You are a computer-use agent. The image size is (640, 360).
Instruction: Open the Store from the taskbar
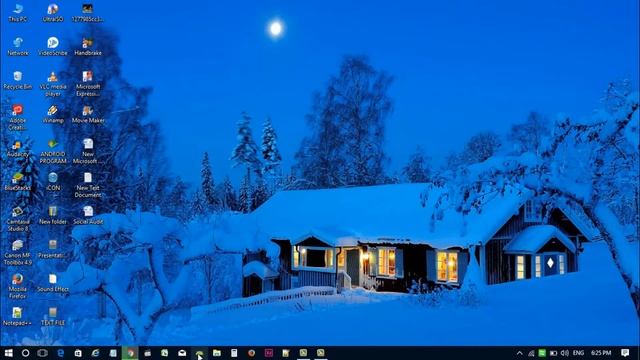pyautogui.click(x=78, y=353)
